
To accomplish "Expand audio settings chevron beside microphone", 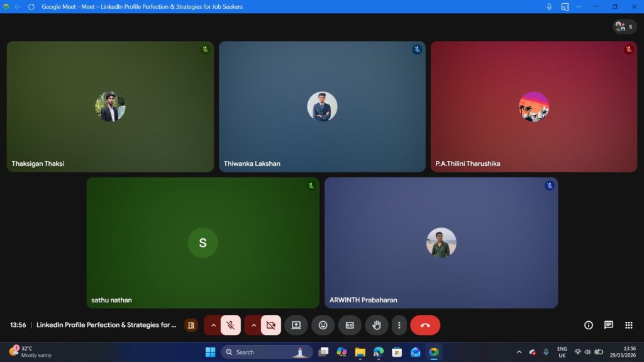I will tap(213, 325).
